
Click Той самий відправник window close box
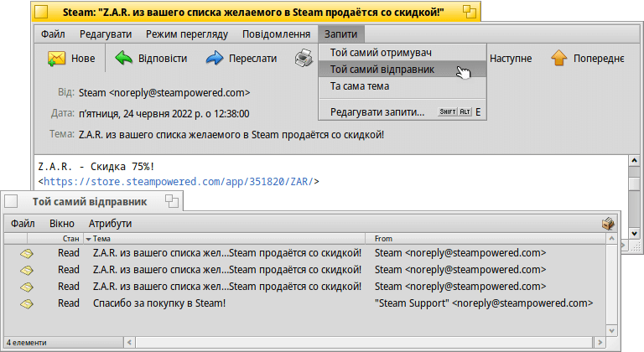pos(11,201)
